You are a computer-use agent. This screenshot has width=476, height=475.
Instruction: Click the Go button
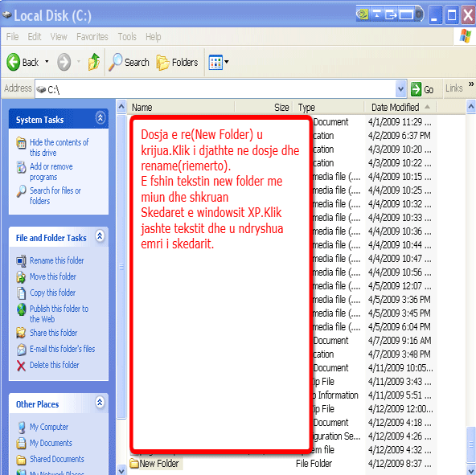point(422,89)
